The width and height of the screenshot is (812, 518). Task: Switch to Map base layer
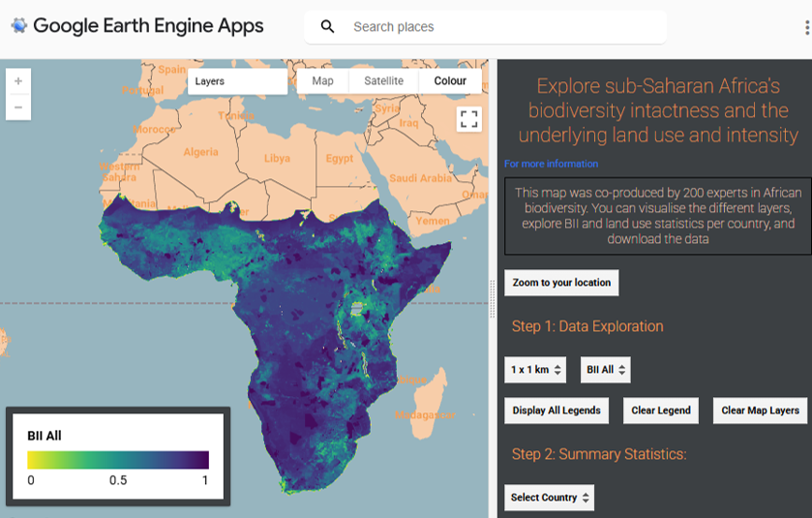[x=323, y=81]
